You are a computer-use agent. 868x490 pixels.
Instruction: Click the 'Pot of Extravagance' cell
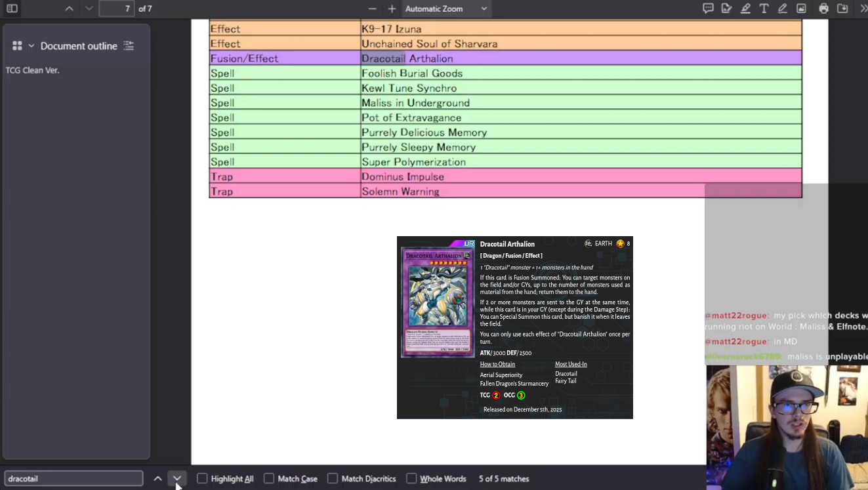point(581,117)
